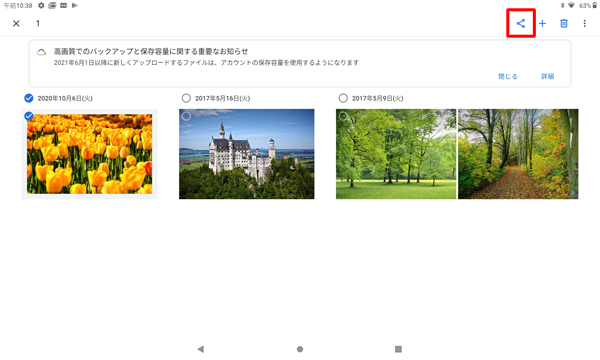Select the 2017年5月16日 date group circle

(186, 98)
